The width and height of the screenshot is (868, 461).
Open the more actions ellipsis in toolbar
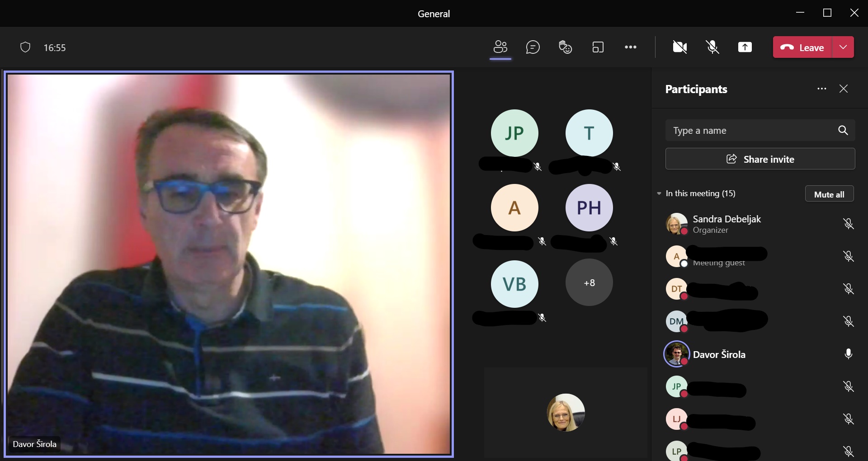pos(630,47)
